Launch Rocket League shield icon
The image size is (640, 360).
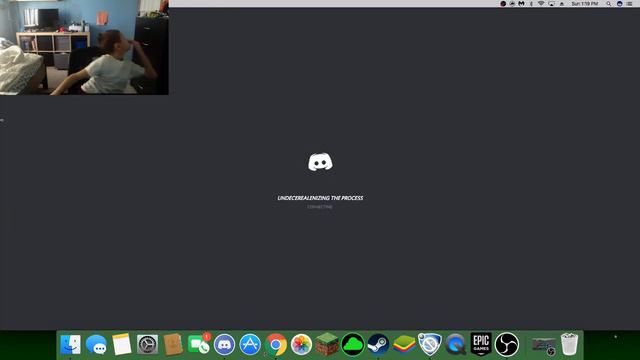(x=430, y=344)
